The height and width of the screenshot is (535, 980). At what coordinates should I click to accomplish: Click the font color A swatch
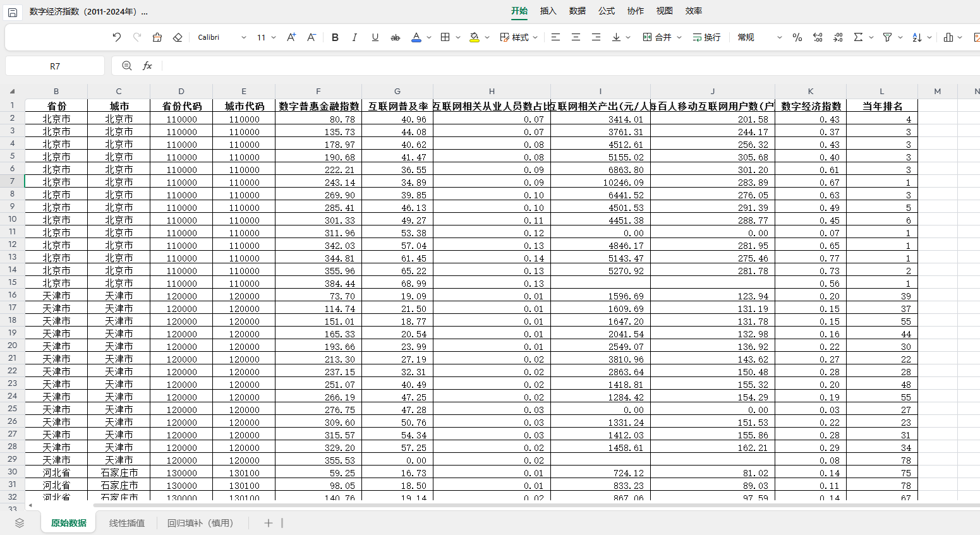[x=416, y=37]
